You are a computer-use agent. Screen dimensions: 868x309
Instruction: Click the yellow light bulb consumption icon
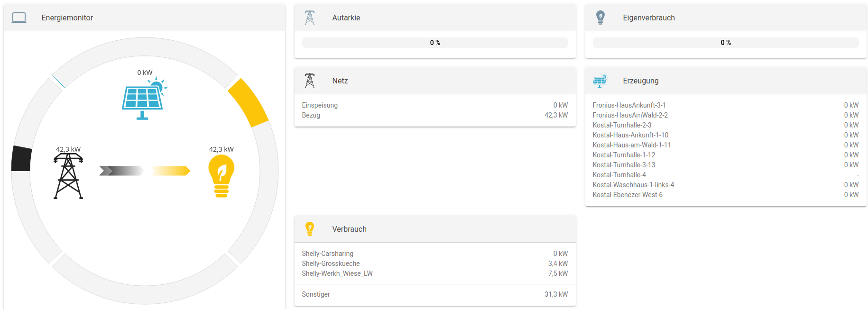coord(221,176)
